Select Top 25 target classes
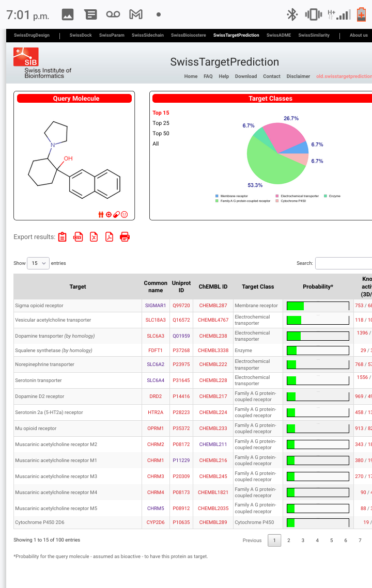 click(161, 123)
